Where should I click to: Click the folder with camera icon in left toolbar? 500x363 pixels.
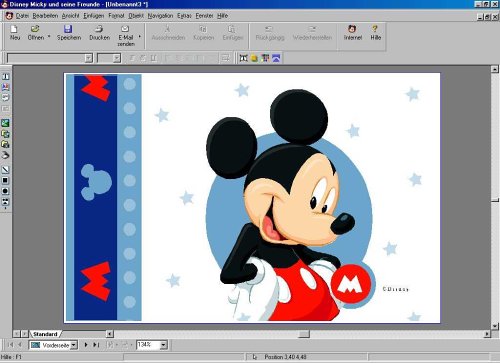click(5, 144)
